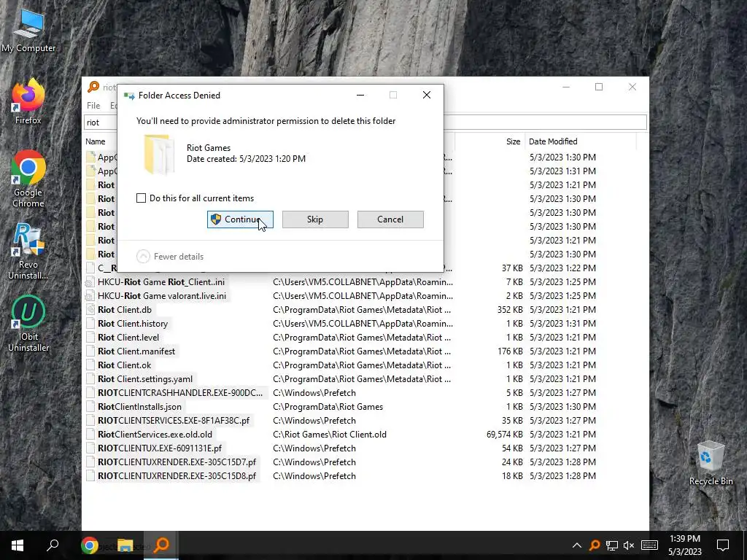Screen dimensions: 747x560
Task: Open the Windows Start menu
Action: (18, 545)
